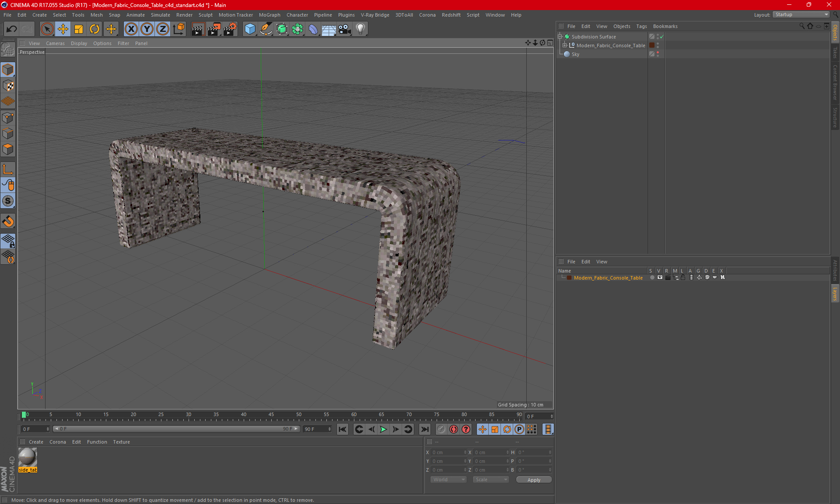This screenshot has width=840, height=504.
Task: Open the Cameras viewport menu
Action: click(55, 43)
